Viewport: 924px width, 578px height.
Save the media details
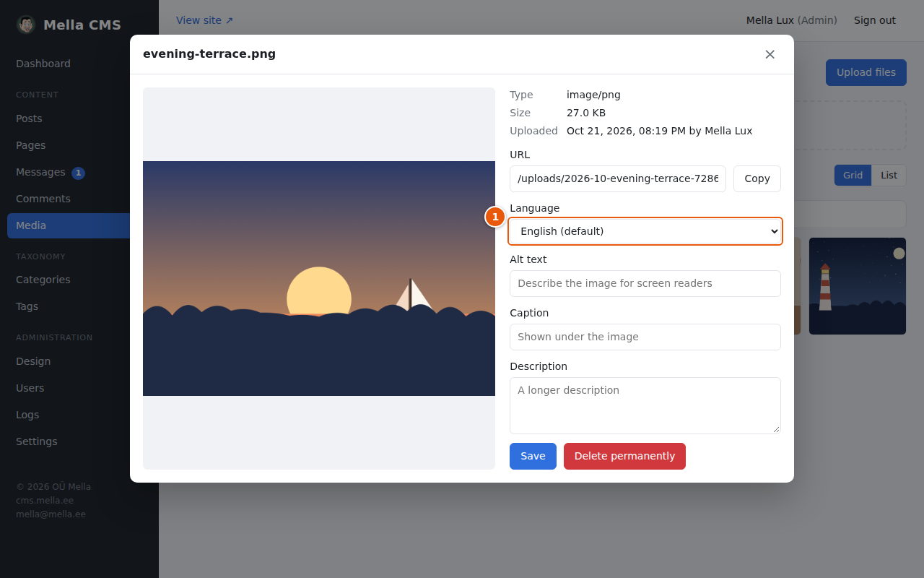533,456
